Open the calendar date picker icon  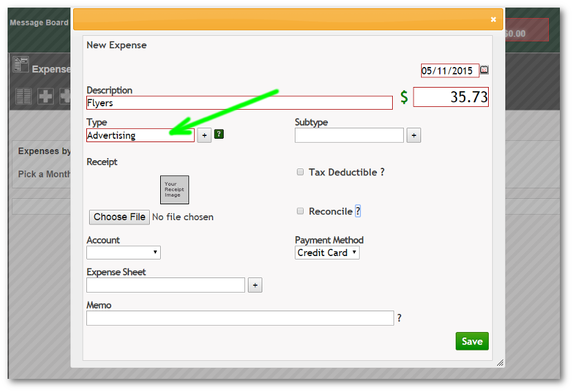click(x=485, y=70)
